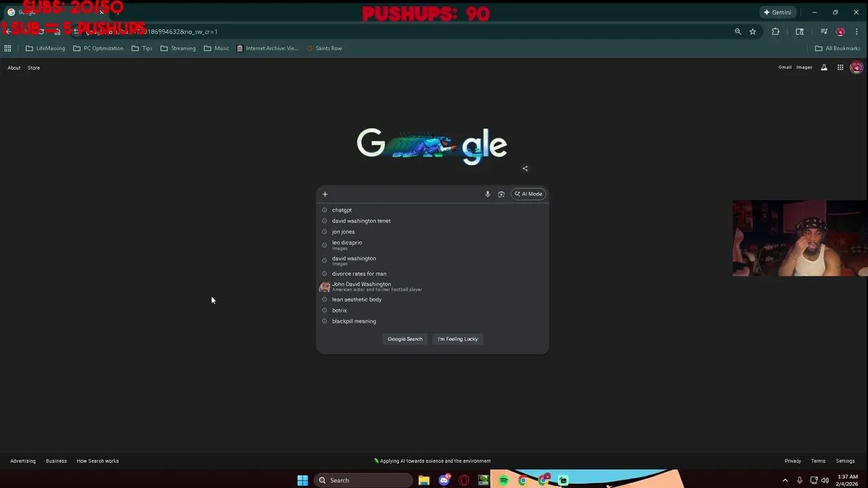Open Google account avatar on page

[x=856, y=67]
